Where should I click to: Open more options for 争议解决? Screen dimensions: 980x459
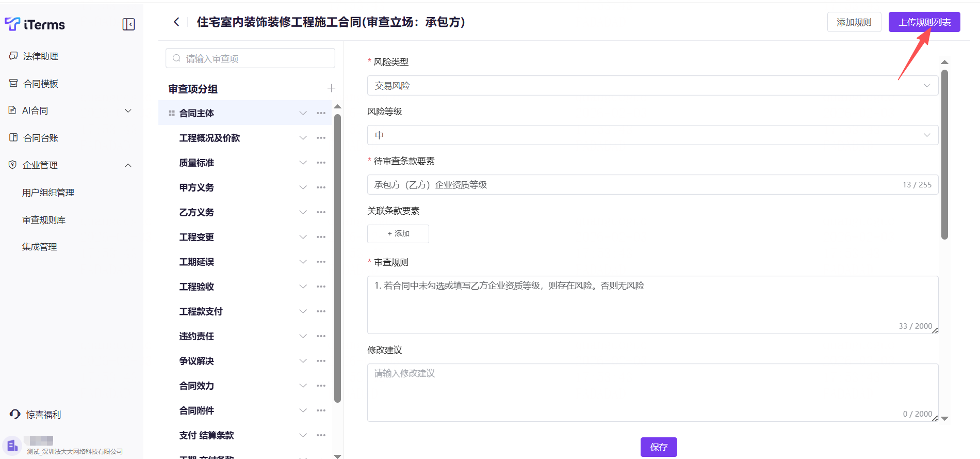(321, 361)
